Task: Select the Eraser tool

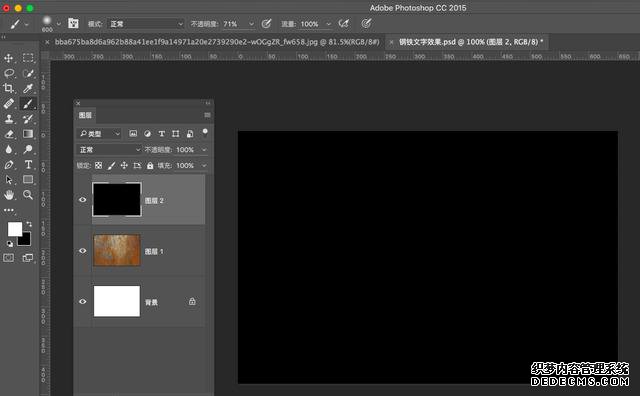Action: [9, 134]
